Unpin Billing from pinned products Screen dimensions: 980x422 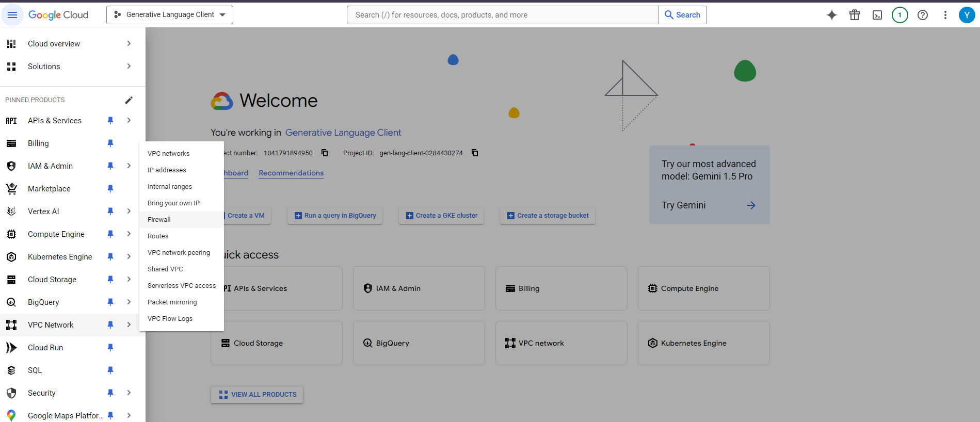(x=110, y=143)
